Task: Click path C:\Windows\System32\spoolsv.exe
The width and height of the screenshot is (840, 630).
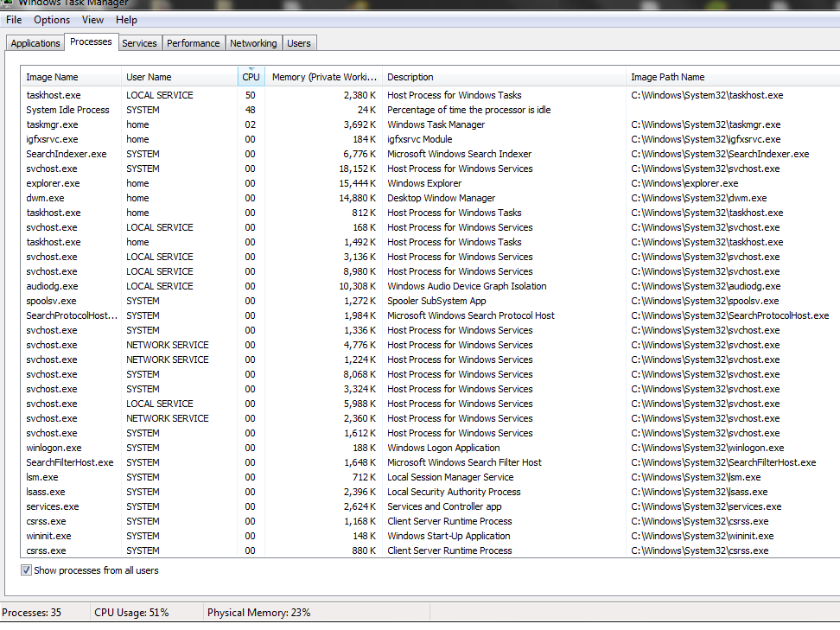Action: [704, 301]
